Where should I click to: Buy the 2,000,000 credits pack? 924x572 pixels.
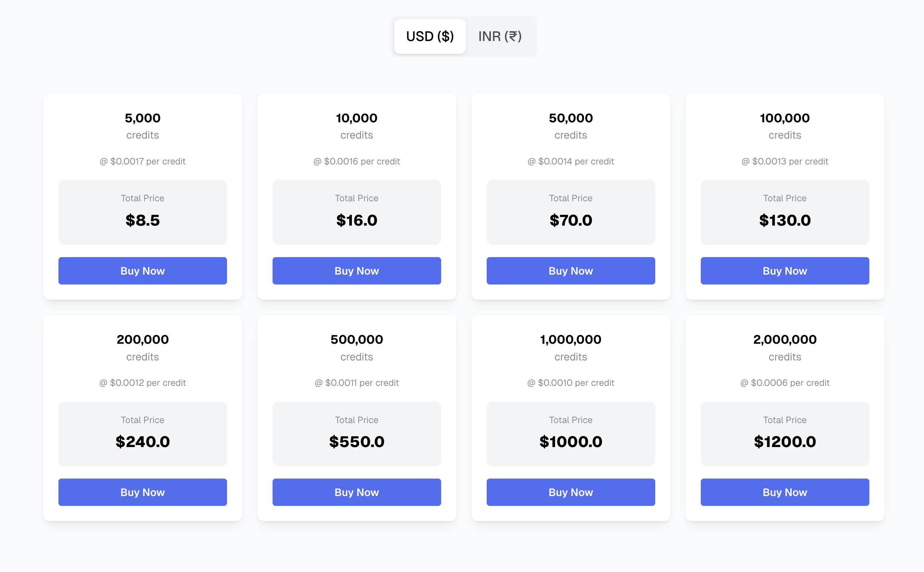785,492
